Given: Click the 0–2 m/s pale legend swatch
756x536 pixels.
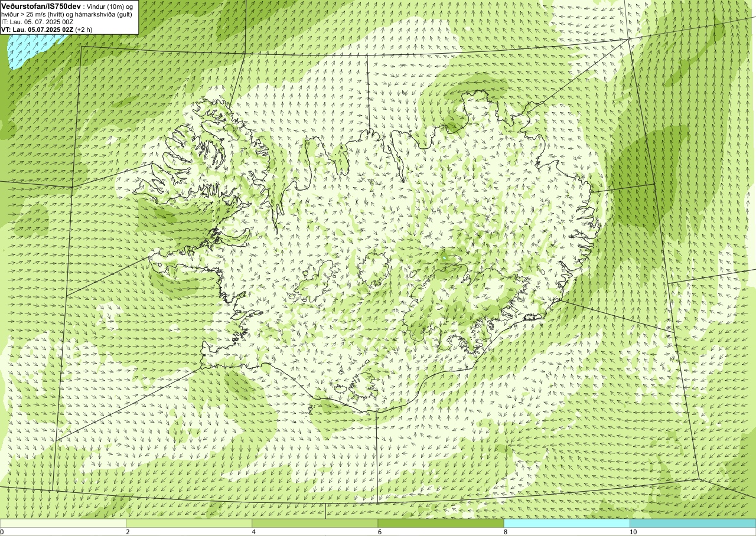Looking at the screenshot, I should tap(63, 523).
